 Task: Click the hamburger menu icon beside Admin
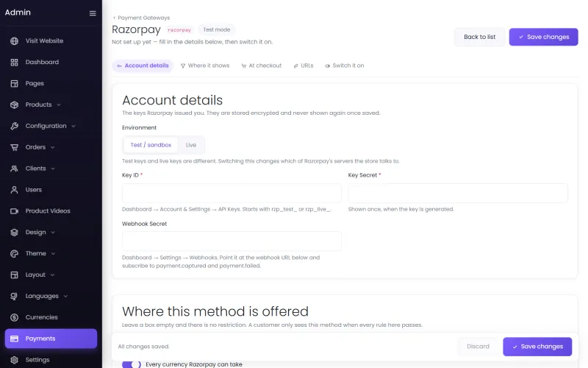point(93,13)
